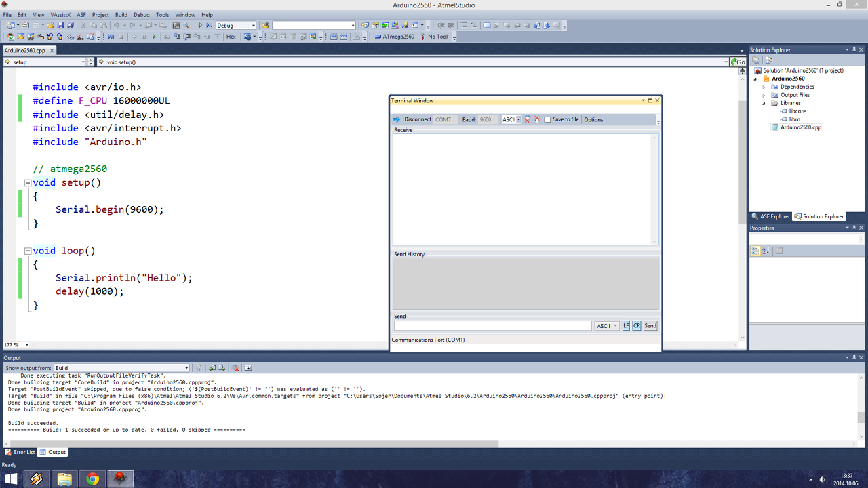Toggle the LF line ending button
The image size is (868, 488).
(626, 326)
